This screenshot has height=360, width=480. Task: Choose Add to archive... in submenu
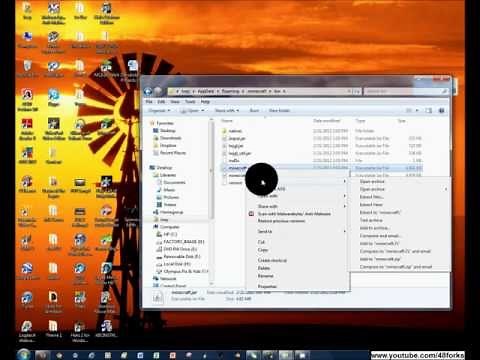click(x=374, y=228)
